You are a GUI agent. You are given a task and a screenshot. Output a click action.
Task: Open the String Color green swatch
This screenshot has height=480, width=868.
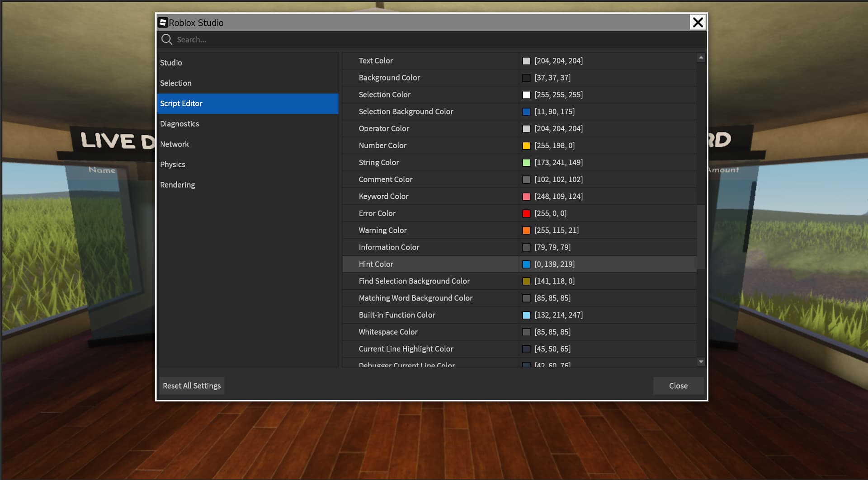coord(526,163)
